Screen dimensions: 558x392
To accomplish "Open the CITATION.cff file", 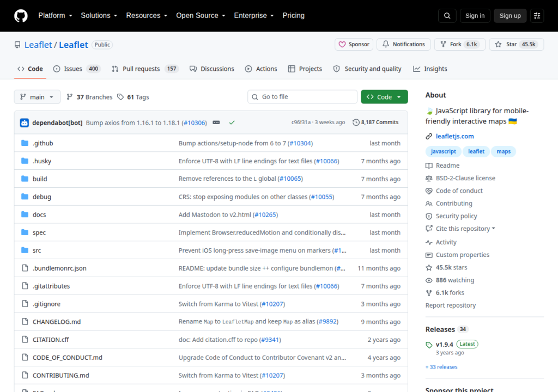I will point(51,340).
